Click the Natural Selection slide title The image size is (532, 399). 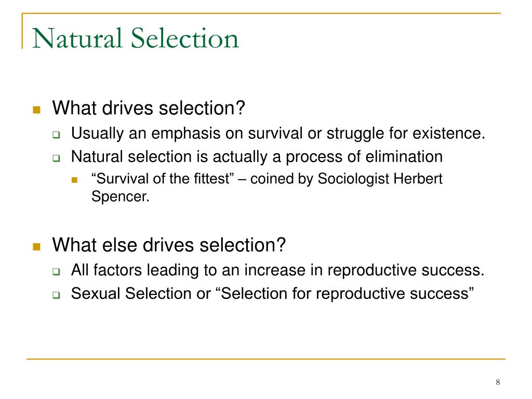[136, 38]
